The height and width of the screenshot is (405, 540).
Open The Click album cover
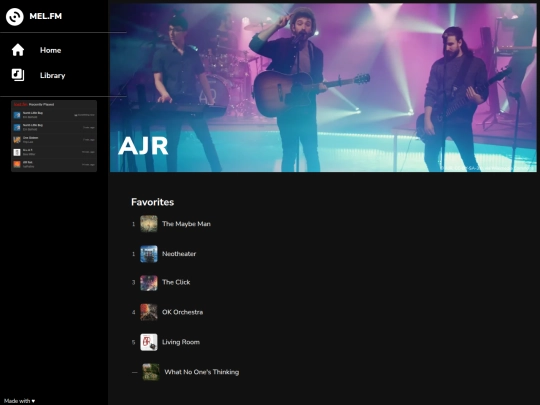point(149,283)
